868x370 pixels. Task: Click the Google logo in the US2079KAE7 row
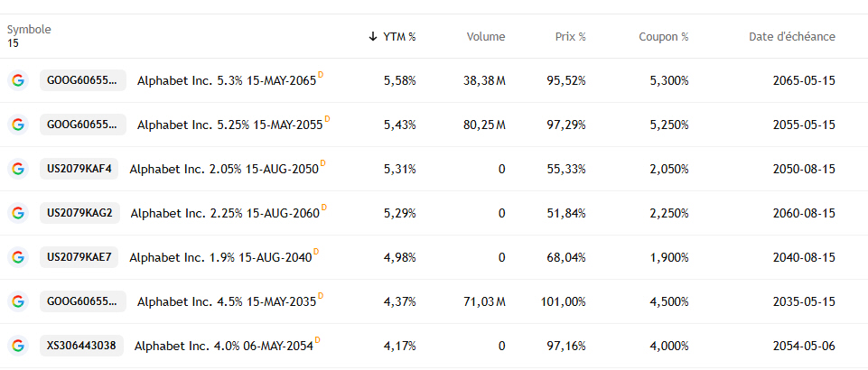click(17, 257)
